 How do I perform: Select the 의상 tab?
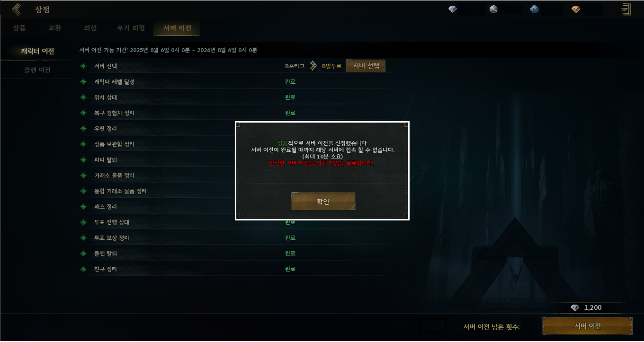[90, 28]
